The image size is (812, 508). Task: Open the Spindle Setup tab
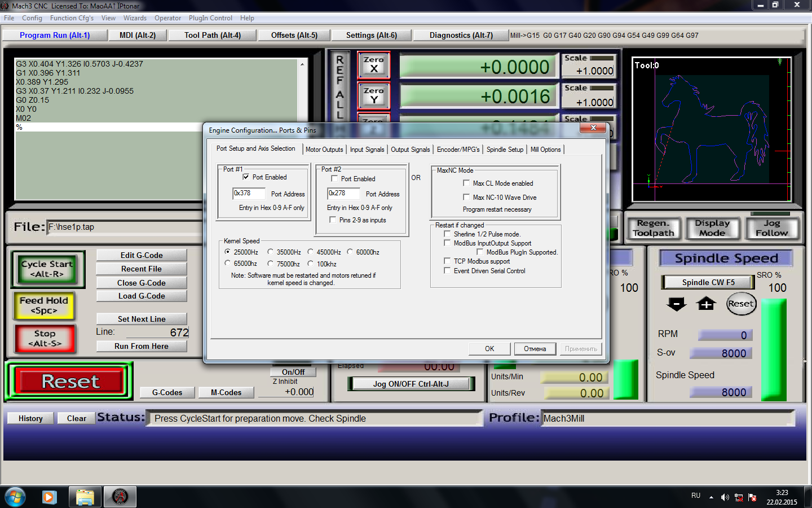pyautogui.click(x=505, y=150)
